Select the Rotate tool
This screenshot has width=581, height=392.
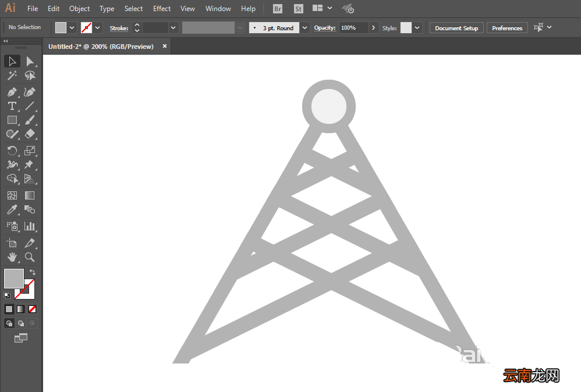[12, 150]
